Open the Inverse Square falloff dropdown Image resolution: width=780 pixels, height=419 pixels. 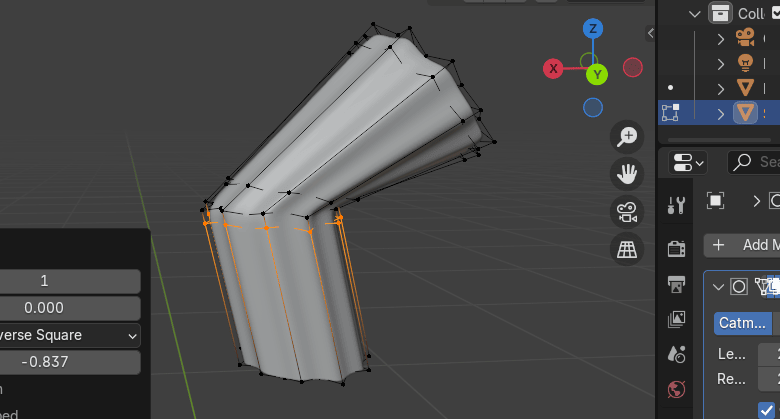70,335
